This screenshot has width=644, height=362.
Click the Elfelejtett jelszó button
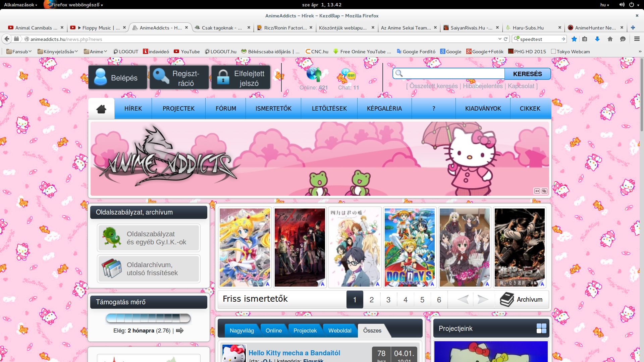click(241, 77)
